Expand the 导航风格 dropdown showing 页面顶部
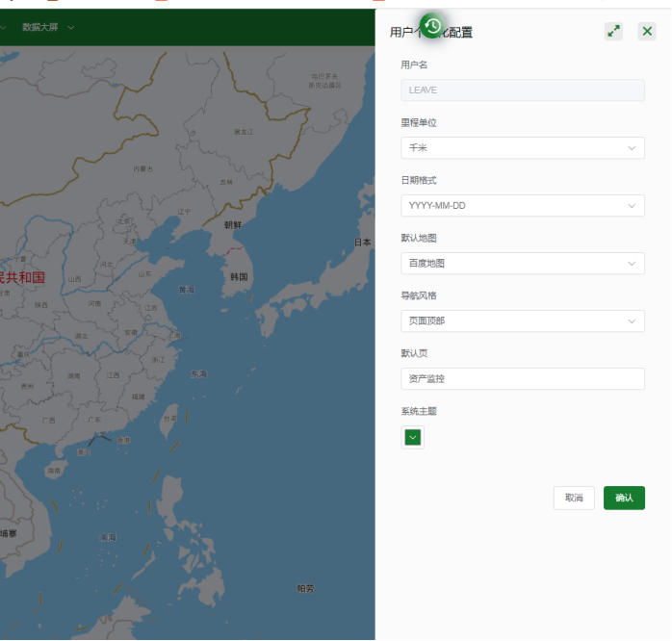The height and width of the screenshot is (641, 672). 522,321
